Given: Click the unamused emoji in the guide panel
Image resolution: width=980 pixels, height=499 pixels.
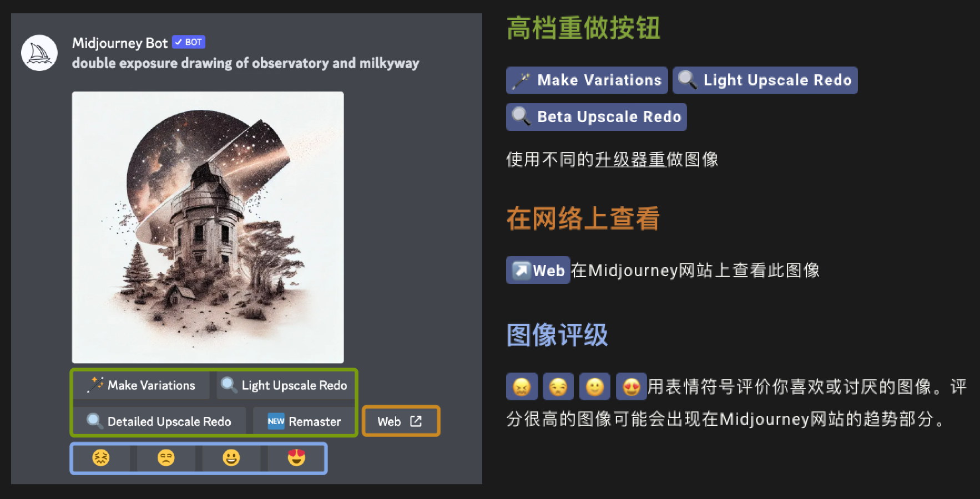Looking at the screenshot, I should 558,386.
